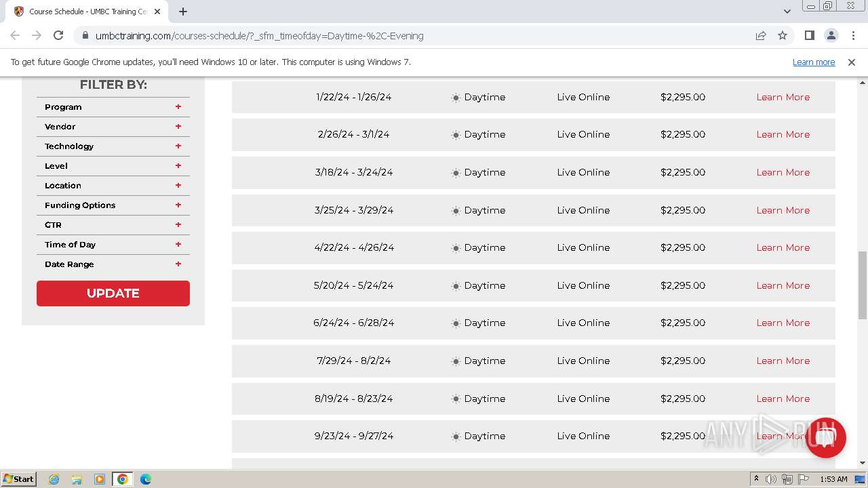This screenshot has width=868, height=488.
Task: Click the Chrome taskbar icon
Action: [x=123, y=479]
